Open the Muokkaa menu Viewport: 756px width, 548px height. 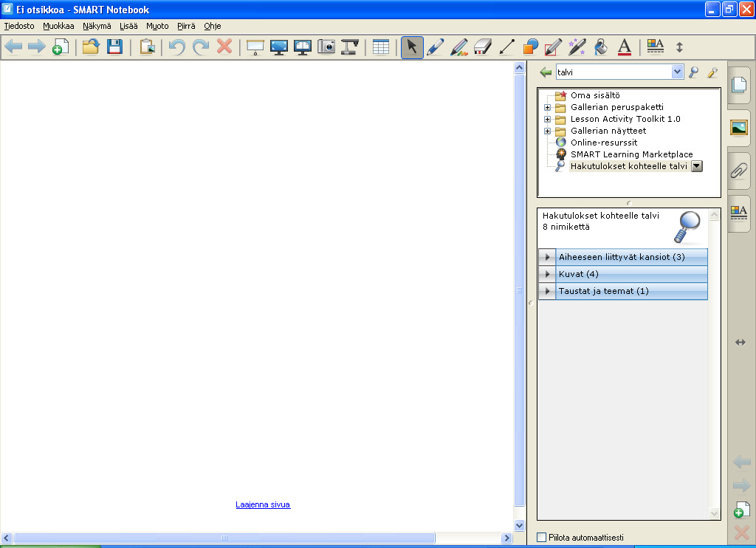coord(58,26)
